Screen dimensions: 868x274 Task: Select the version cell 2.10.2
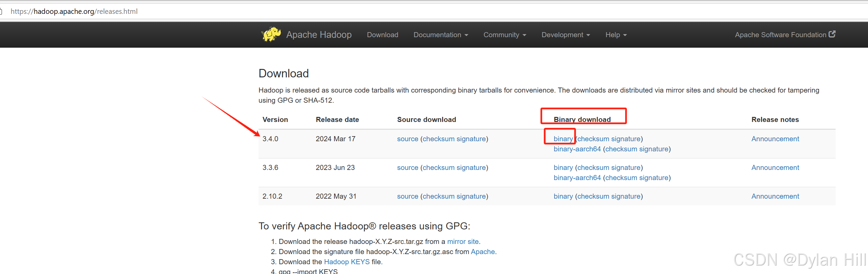click(272, 196)
